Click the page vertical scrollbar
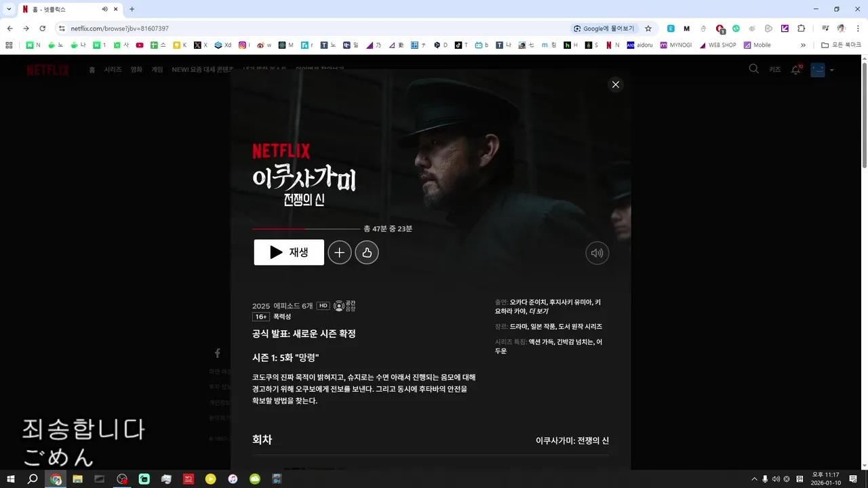868x488 pixels. coord(864,114)
